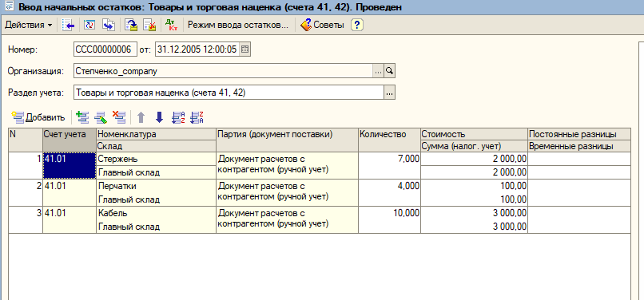The height and width of the screenshot is (300, 644).
Task: Select the upper 100,00 cost cell
Action: tap(474, 186)
